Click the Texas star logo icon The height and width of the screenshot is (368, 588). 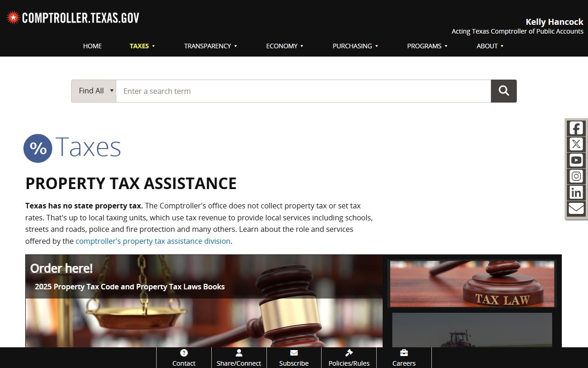[x=13, y=18]
